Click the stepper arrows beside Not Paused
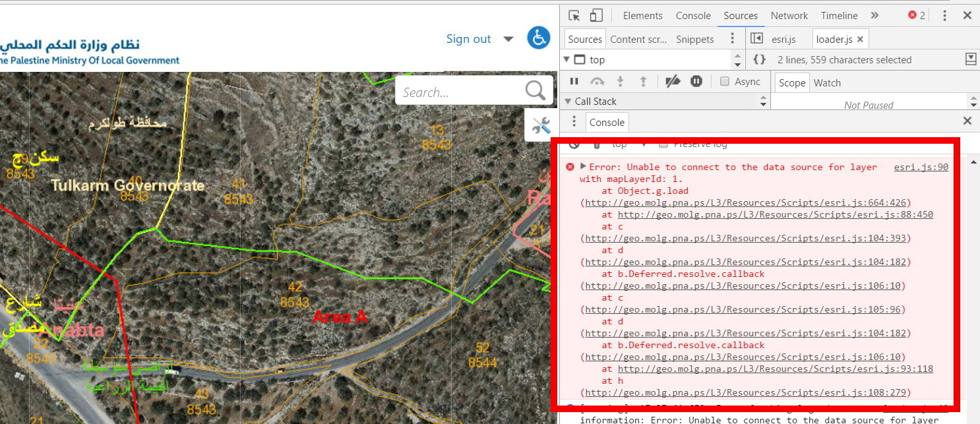This screenshot has width=980, height=424. pos(973,102)
